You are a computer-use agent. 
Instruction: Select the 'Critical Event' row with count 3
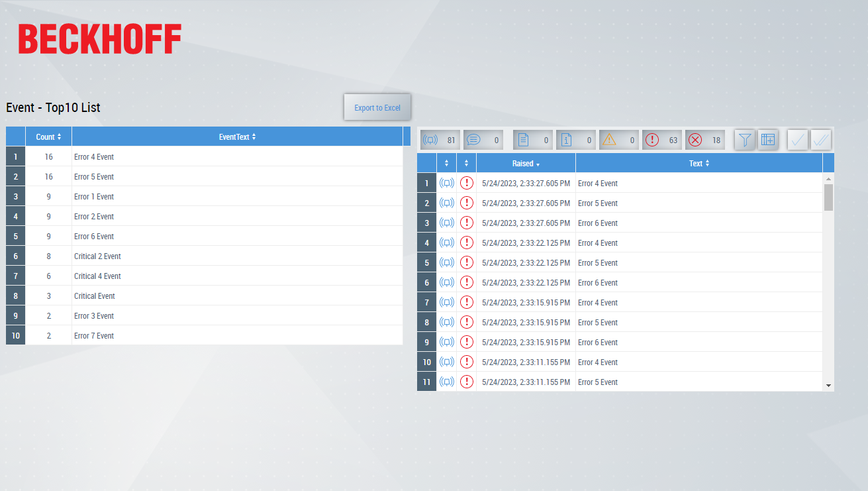[204, 296]
